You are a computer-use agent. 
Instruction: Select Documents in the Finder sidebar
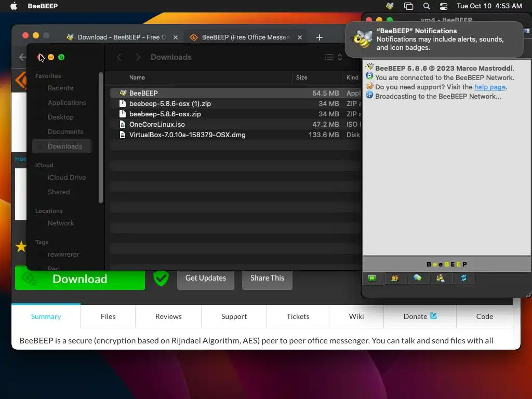pyautogui.click(x=65, y=131)
